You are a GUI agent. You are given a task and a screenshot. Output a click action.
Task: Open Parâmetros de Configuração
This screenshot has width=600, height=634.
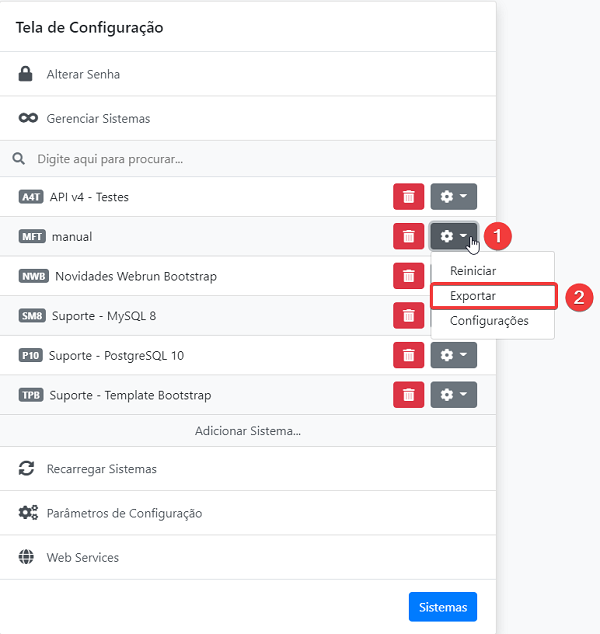[x=124, y=513]
